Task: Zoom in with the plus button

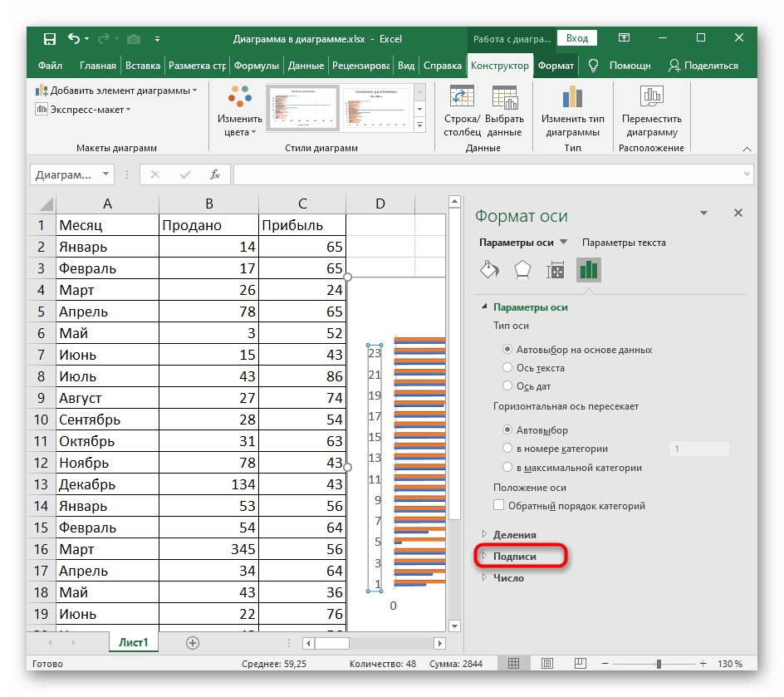Action: [703, 664]
